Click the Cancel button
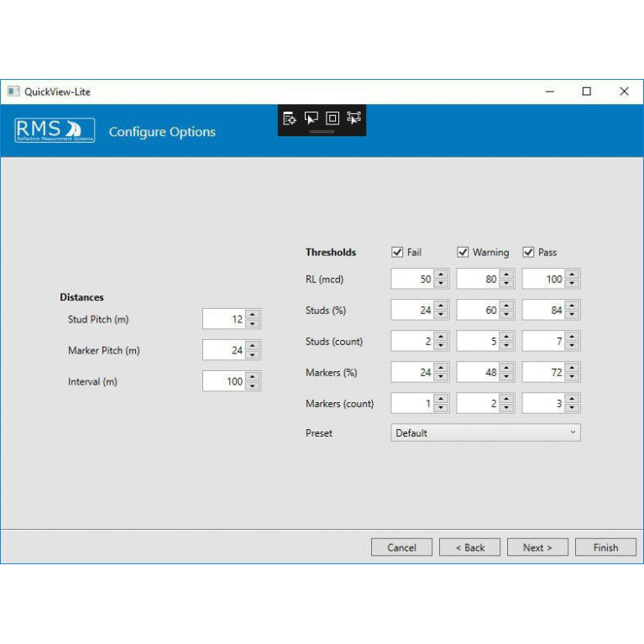This screenshot has width=644, height=644. (x=401, y=547)
